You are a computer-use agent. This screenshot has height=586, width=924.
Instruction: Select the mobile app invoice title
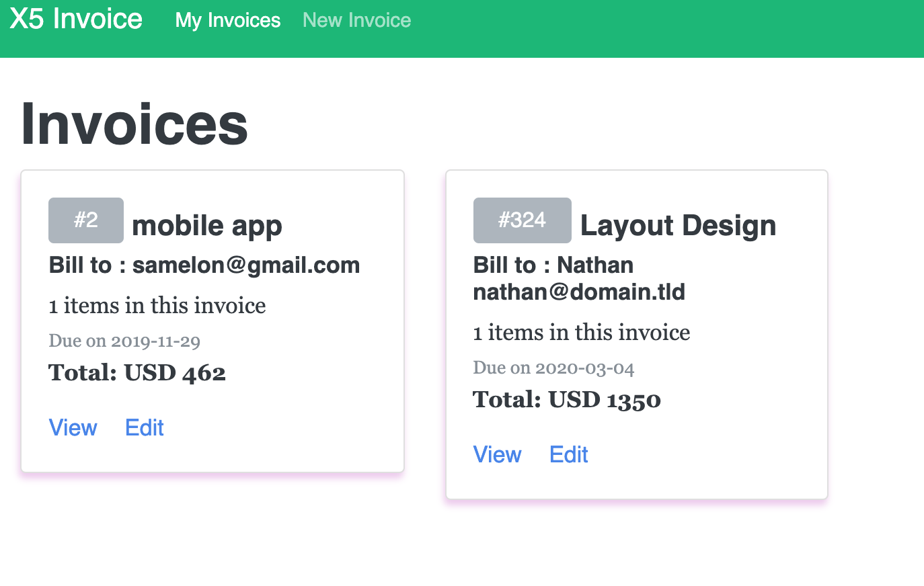click(207, 226)
